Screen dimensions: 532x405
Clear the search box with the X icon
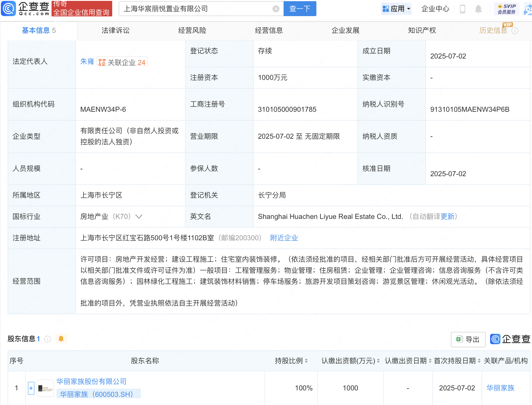[276, 9]
